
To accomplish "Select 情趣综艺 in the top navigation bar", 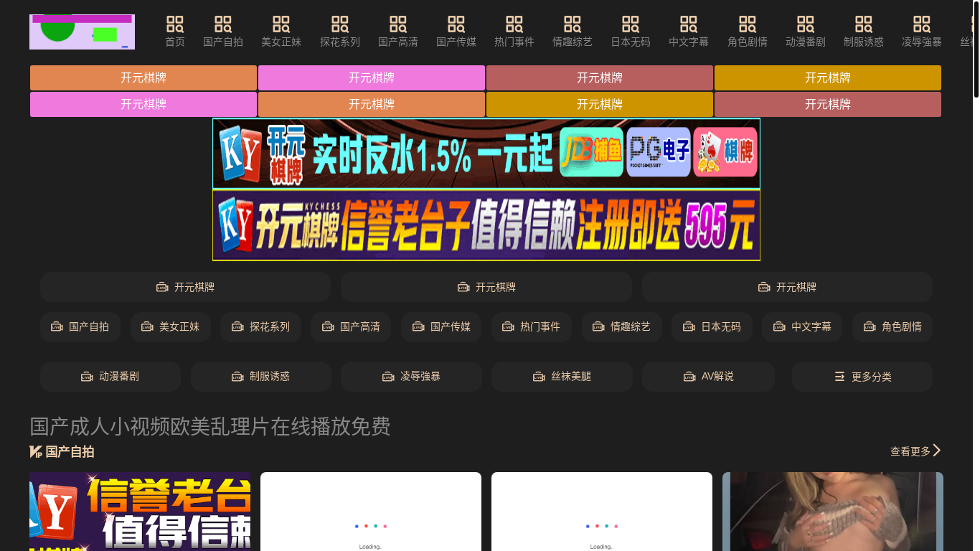I will click(573, 32).
